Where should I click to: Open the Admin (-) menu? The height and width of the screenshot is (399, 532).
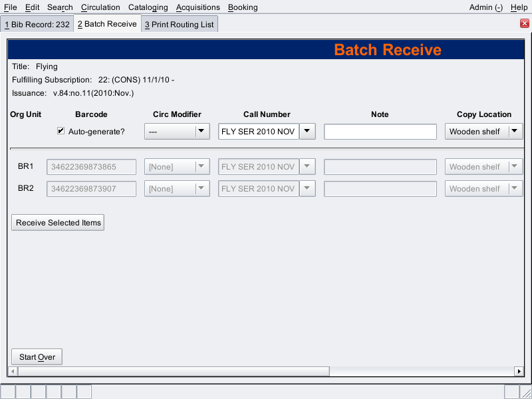[485, 7]
